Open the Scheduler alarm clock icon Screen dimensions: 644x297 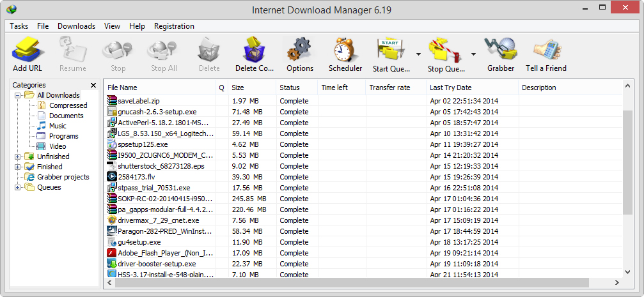pos(345,50)
